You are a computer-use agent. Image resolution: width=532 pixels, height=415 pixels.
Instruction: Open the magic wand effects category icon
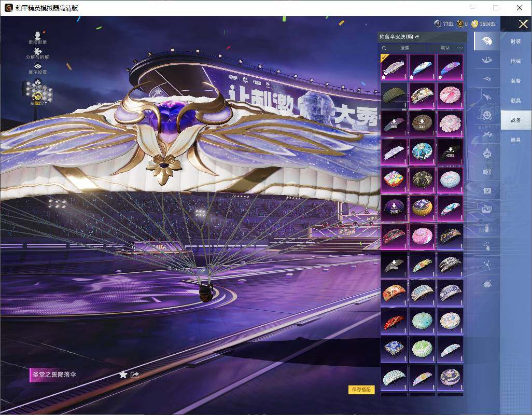tap(487, 265)
